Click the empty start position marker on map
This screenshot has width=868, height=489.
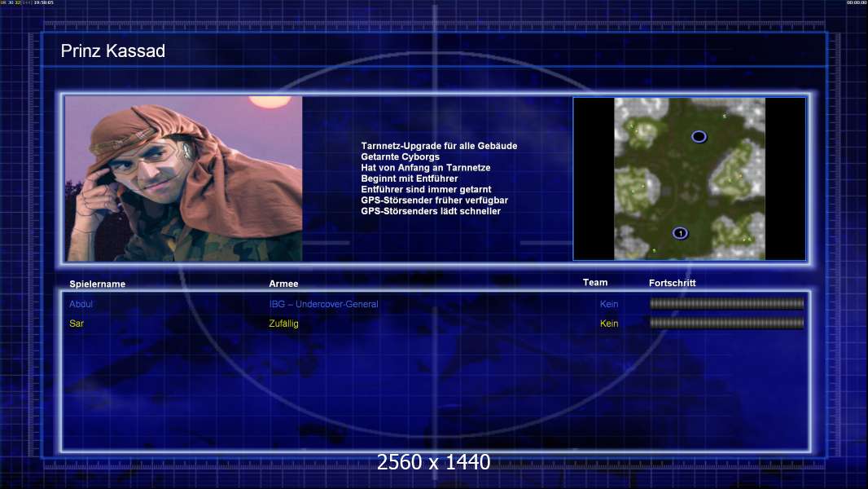(x=699, y=137)
